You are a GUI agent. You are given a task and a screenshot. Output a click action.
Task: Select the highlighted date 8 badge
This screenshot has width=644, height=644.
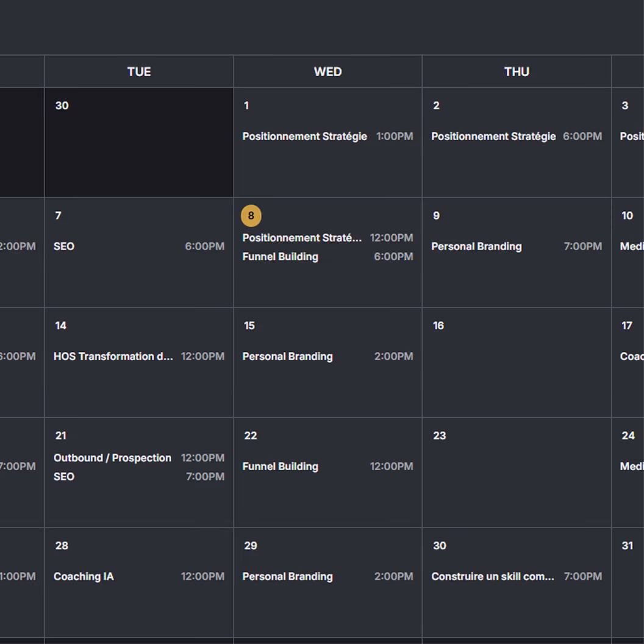point(251,216)
